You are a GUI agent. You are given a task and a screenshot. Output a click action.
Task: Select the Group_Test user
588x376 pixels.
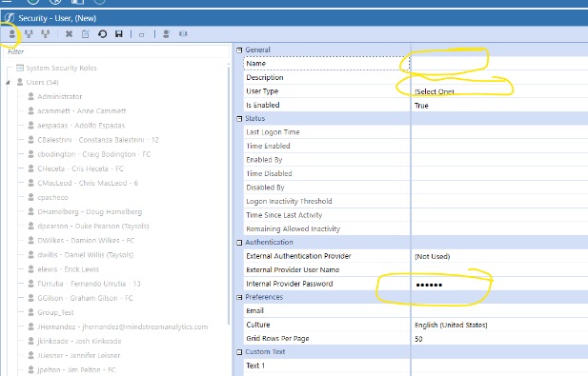coord(55,312)
